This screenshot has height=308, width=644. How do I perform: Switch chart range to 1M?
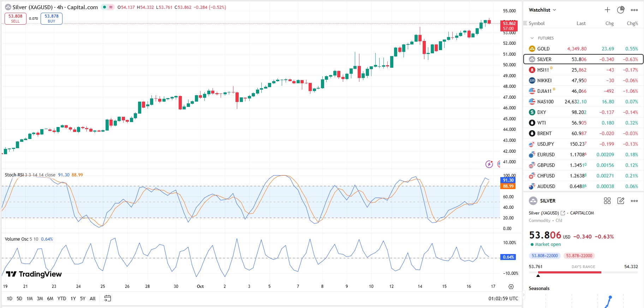[x=30, y=298]
